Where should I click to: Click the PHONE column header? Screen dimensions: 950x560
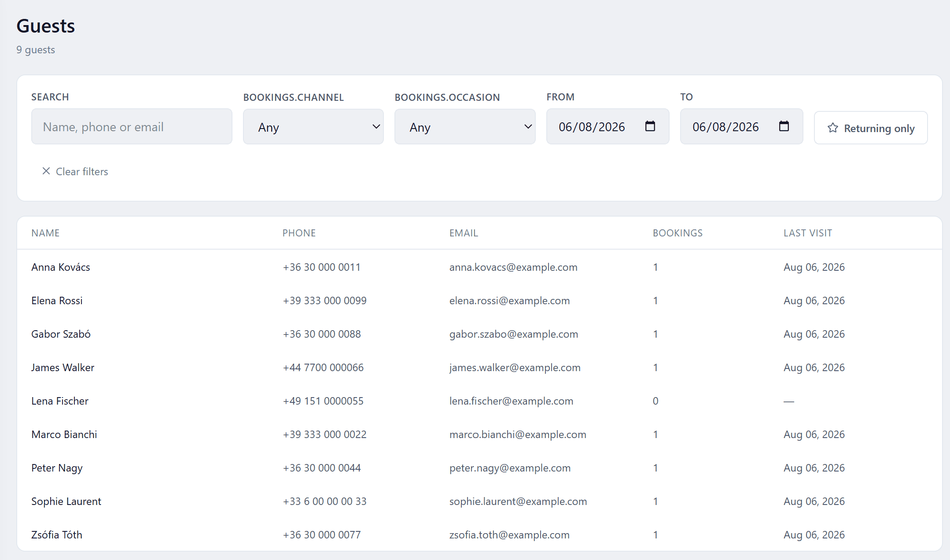(x=299, y=233)
